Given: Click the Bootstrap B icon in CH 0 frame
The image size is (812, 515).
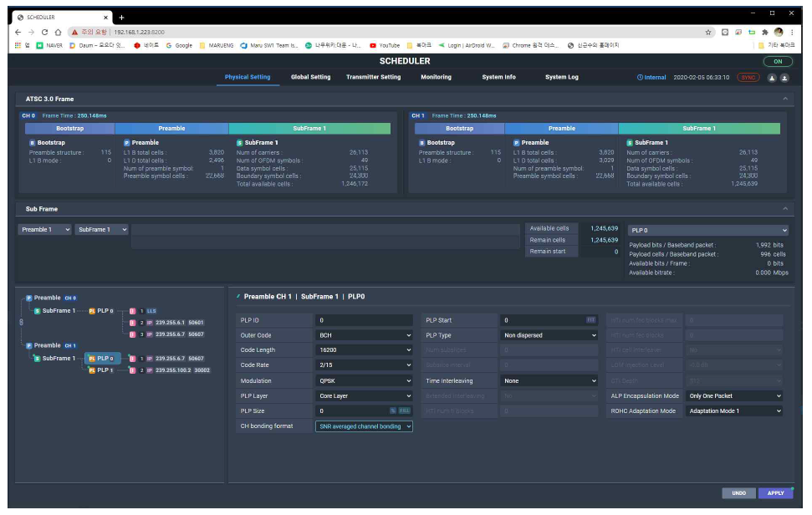Looking at the screenshot, I should 32,143.
